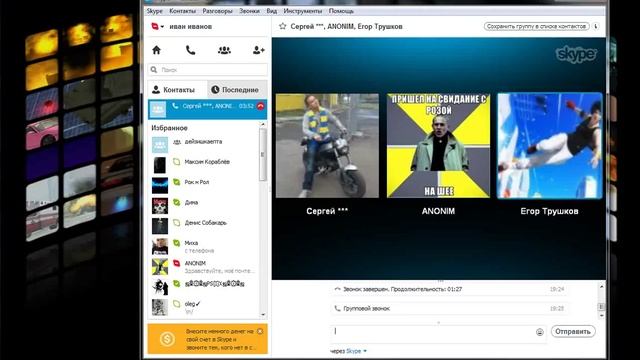This screenshot has width=640, height=360.
Task: Click the Групповой звонок chat entry
Action: 367,309
